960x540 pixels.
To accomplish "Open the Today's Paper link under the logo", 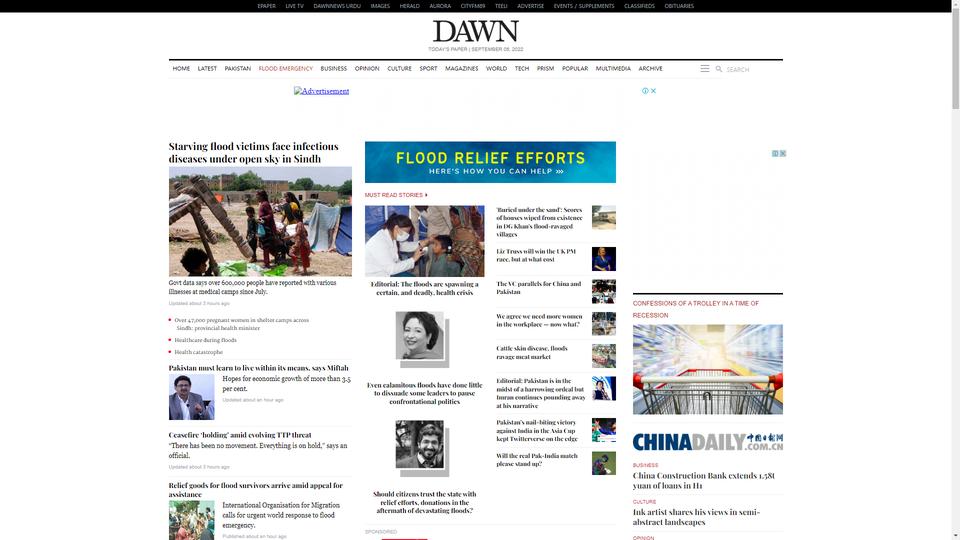I will 447,49.
